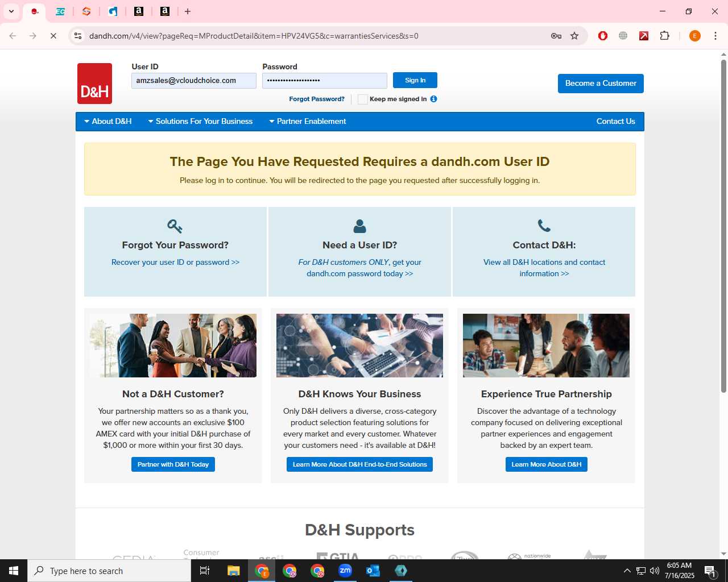This screenshot has width=728, height=582.
Task: Expand the Solutions For Your Business menu
Action: [x=200, y=122]
